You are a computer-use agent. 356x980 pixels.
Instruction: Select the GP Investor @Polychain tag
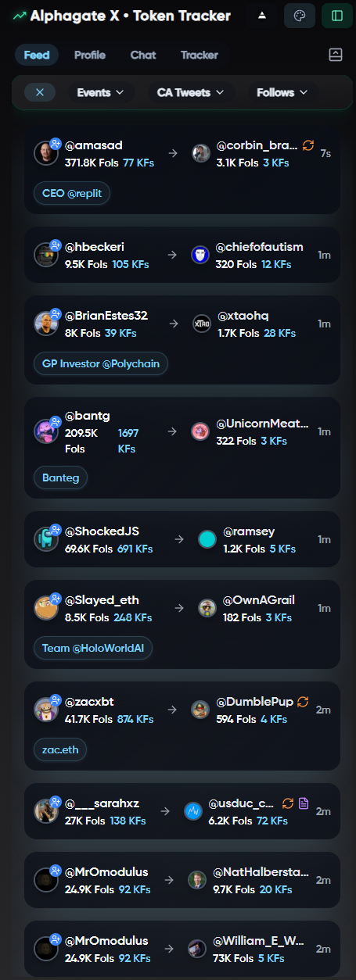point(101,363)
